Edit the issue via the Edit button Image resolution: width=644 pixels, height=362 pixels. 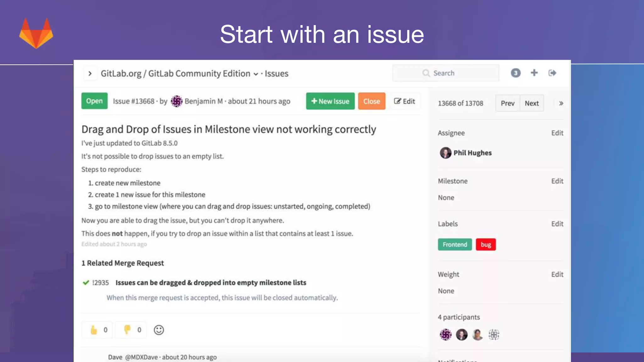(405, 101)
